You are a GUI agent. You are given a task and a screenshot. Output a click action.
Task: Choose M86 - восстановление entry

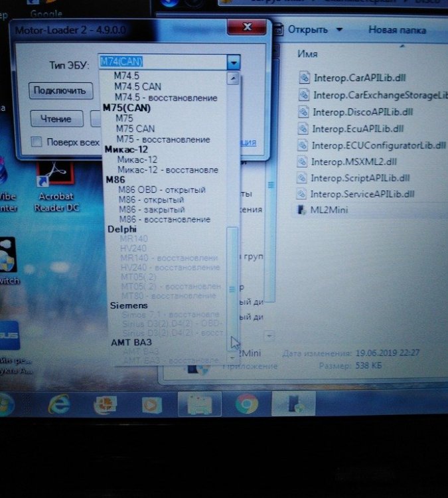click(165, 219)
